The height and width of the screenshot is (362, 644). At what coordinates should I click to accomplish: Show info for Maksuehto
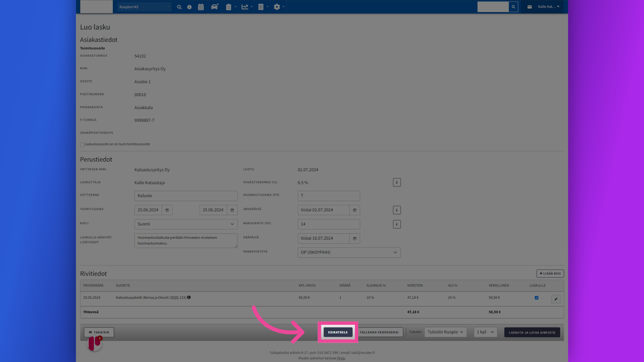pos(397,224)
